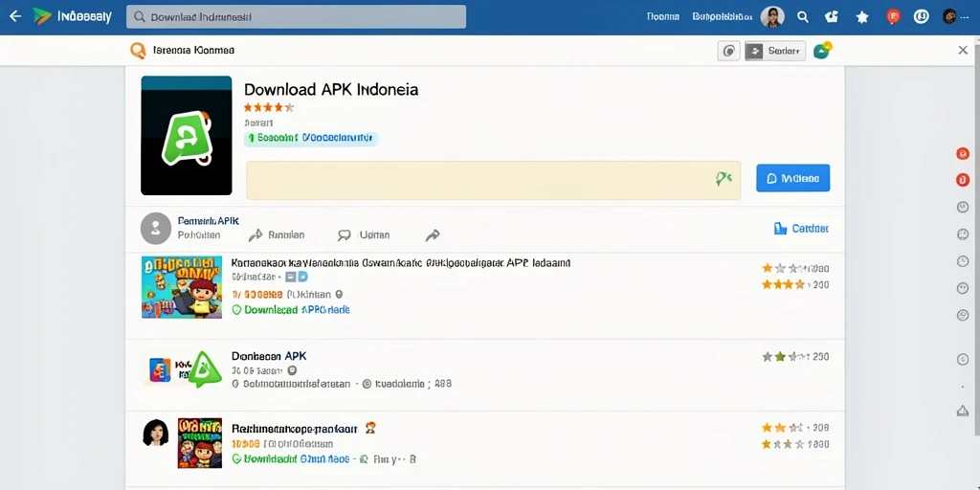Click the top red icon in right sidebar
The width and height of the screenshot is (980, 490).
pos(963,153)
